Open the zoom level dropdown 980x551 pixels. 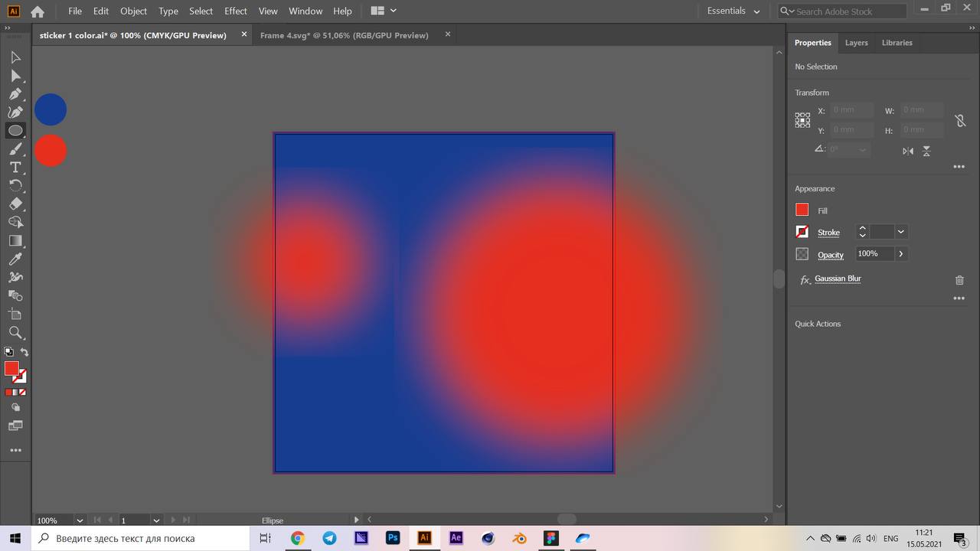coord(80,520)
